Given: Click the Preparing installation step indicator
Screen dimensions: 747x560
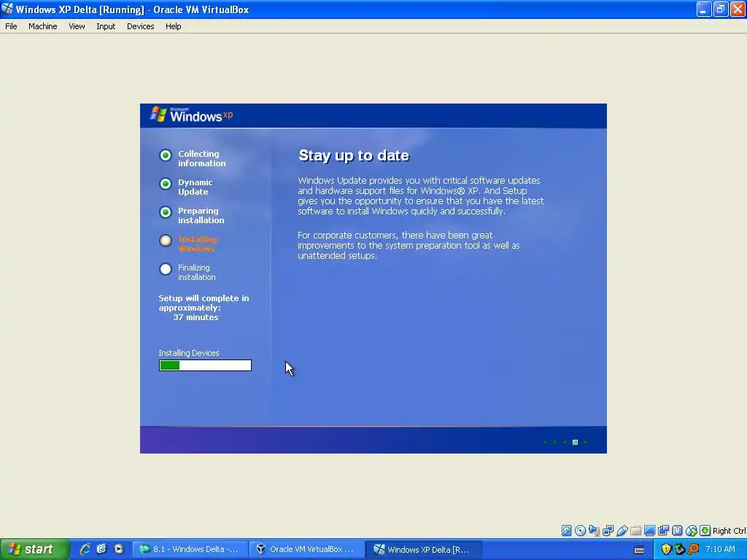Looking at the screenshot, I should 166,212.
